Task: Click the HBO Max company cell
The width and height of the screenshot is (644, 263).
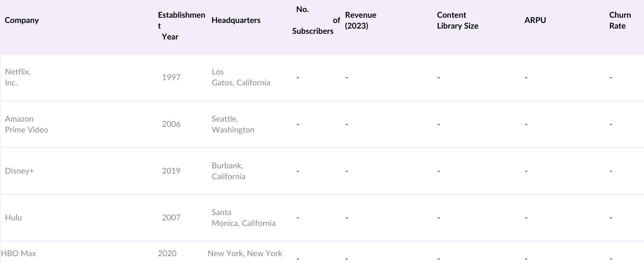Action: click(x=19, y=253)
